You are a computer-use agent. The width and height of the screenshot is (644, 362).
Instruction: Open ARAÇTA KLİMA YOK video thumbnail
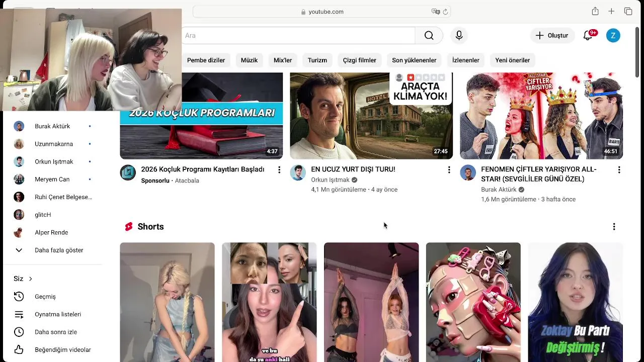coord(371,116)
